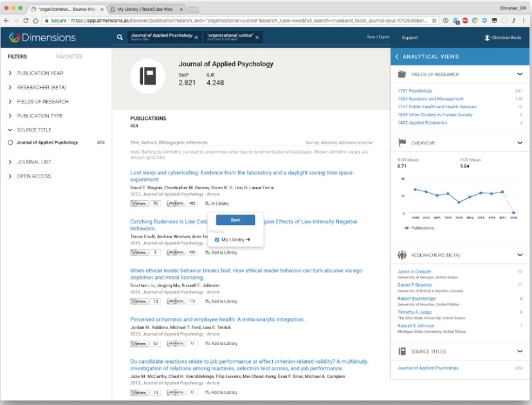Open the Christian Bode user profile icon
The width and height of the screenshot is (532, 405).
tap(487, 37)
